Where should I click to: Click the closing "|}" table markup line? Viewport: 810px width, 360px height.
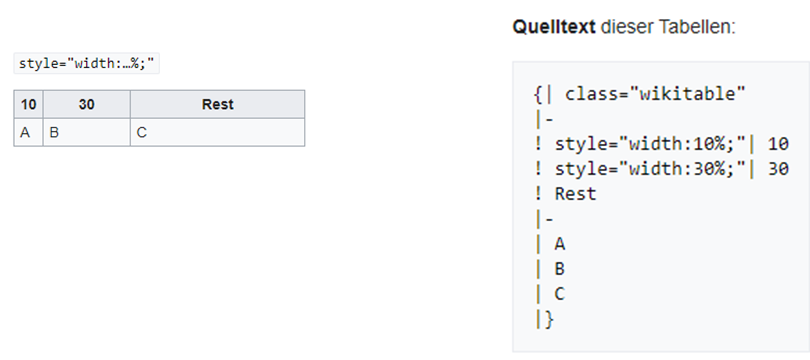click(544, 319)
